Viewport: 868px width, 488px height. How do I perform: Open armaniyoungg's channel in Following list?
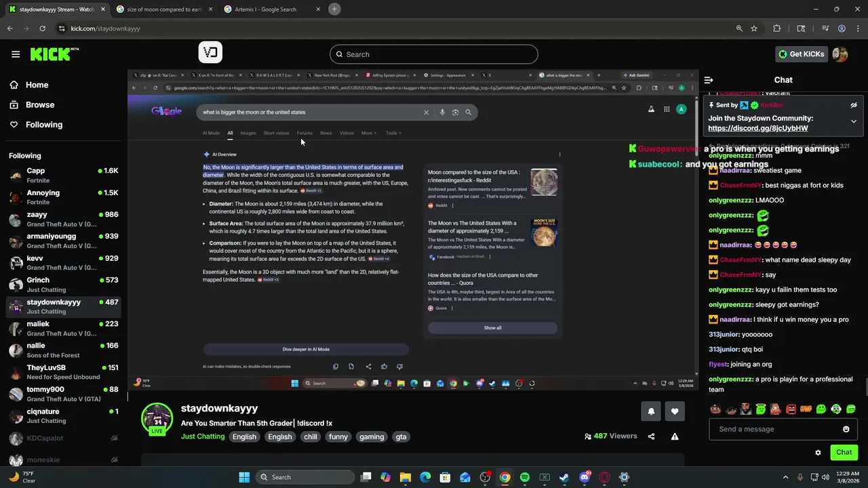tap(63, 241)
